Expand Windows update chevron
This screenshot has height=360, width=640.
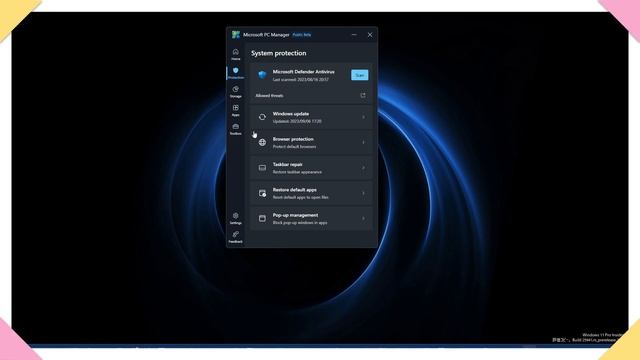(363, 117)
